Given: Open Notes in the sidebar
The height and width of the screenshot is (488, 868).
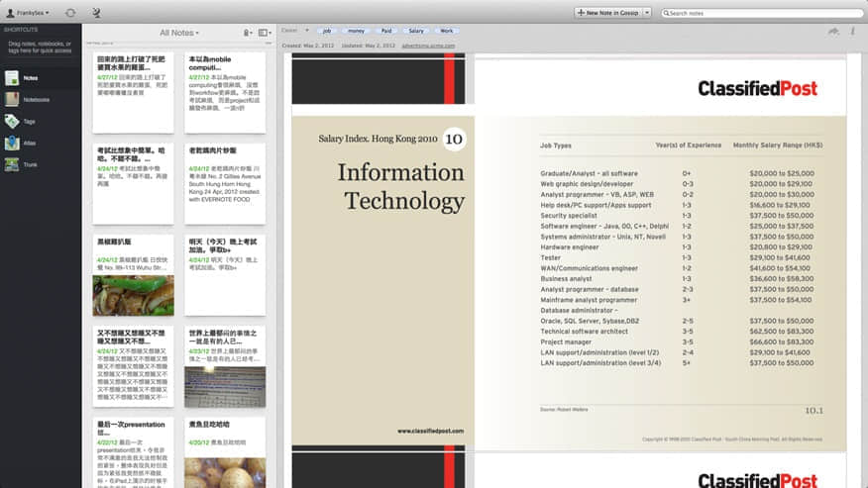Looking at the screenshot, I should (30, 77).
